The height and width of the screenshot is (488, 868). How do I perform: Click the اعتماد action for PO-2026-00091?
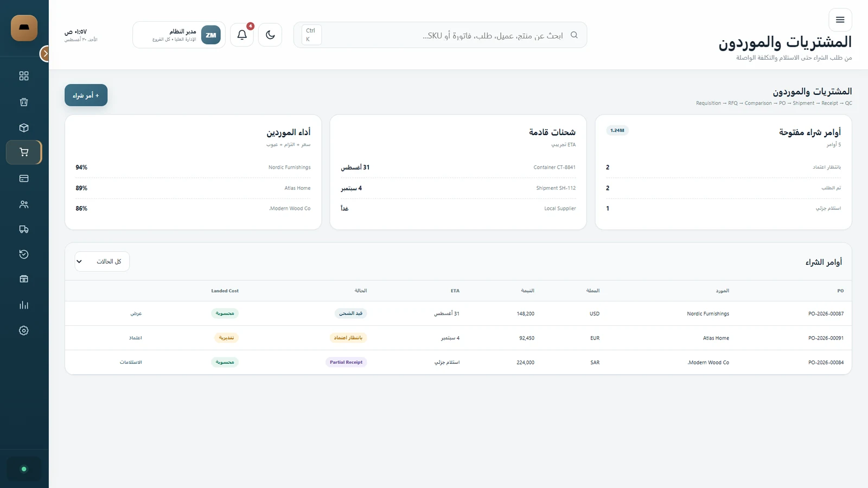(x=136, y=338)
